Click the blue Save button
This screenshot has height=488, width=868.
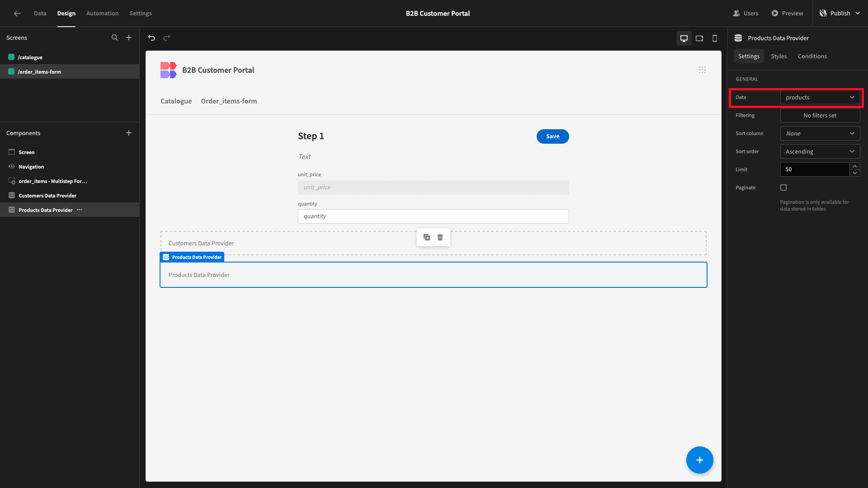(x=552, y=136)
